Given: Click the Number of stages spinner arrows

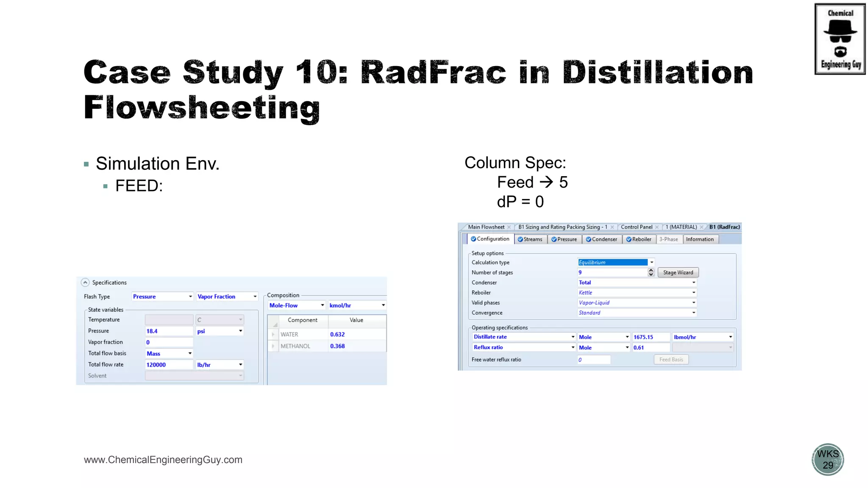Looking at the screenshot, I should click(x=651, y=272).
